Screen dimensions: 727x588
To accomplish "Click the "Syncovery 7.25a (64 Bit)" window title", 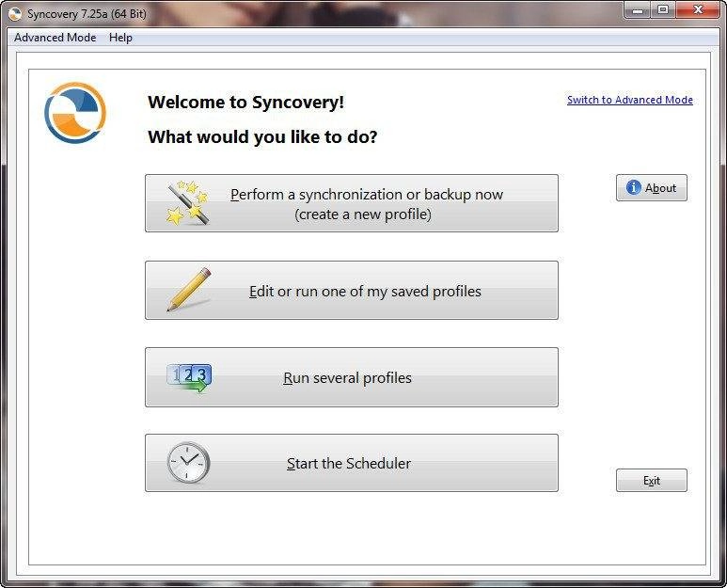I will [x=87, y=14].
